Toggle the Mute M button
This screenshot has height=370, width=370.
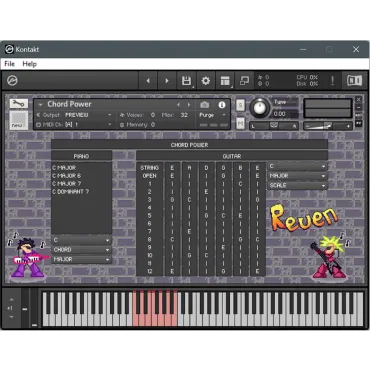240,124
